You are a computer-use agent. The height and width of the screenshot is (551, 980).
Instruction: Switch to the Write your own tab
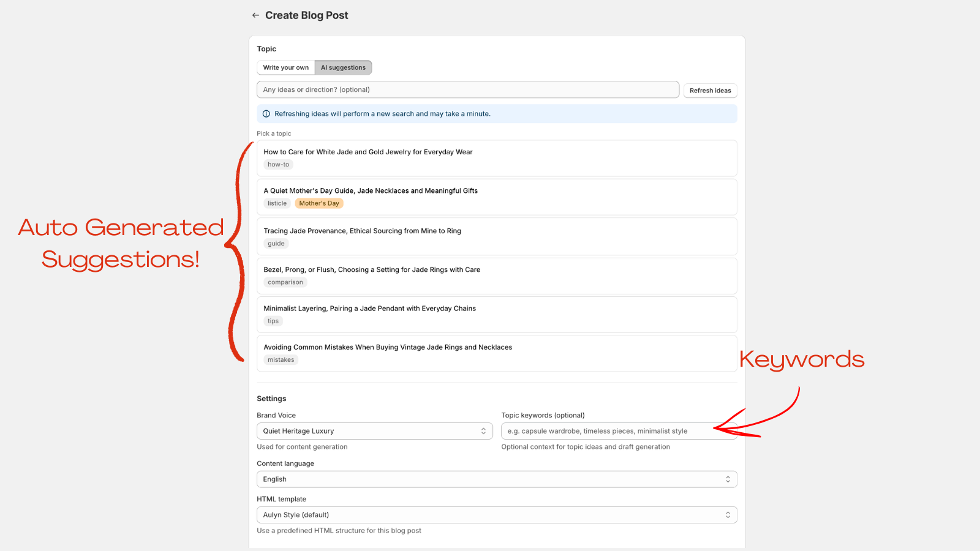coord(285,67)
